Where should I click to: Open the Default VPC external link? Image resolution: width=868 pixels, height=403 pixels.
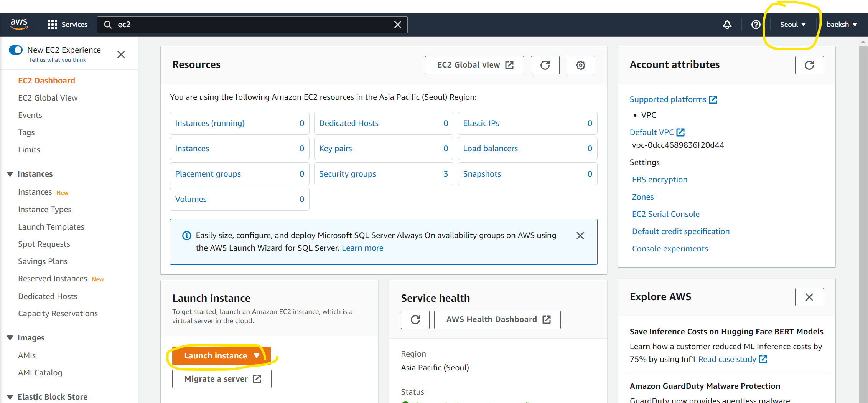pos(657,132)
